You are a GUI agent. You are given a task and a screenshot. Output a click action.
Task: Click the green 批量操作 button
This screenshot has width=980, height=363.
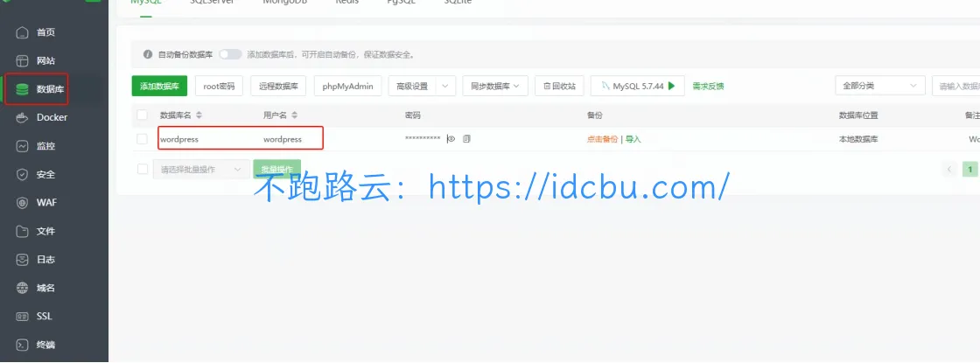pos(276,170)
